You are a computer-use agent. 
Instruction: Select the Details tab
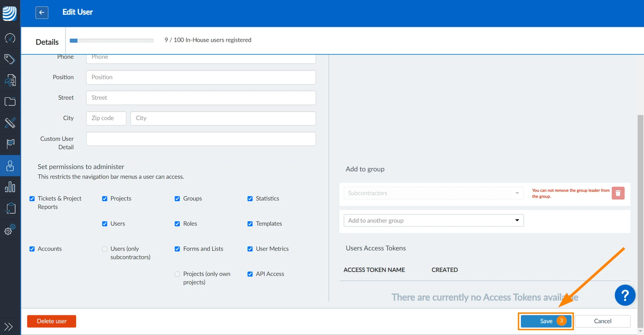[x=47, y=42]
